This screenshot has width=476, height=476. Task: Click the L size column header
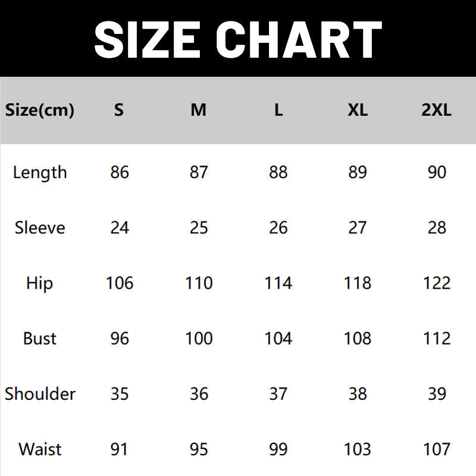(278, 110)
